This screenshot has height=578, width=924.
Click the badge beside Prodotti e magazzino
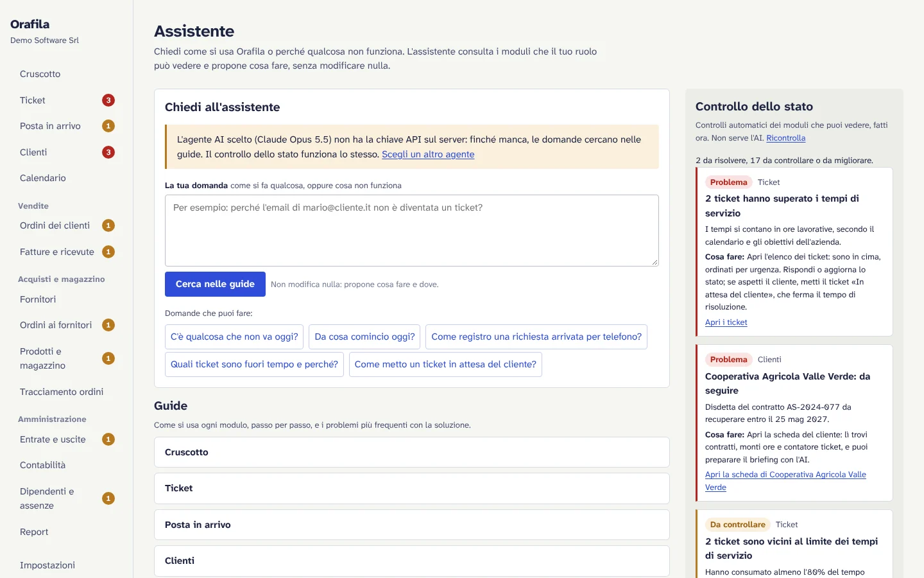pos(108,358)
